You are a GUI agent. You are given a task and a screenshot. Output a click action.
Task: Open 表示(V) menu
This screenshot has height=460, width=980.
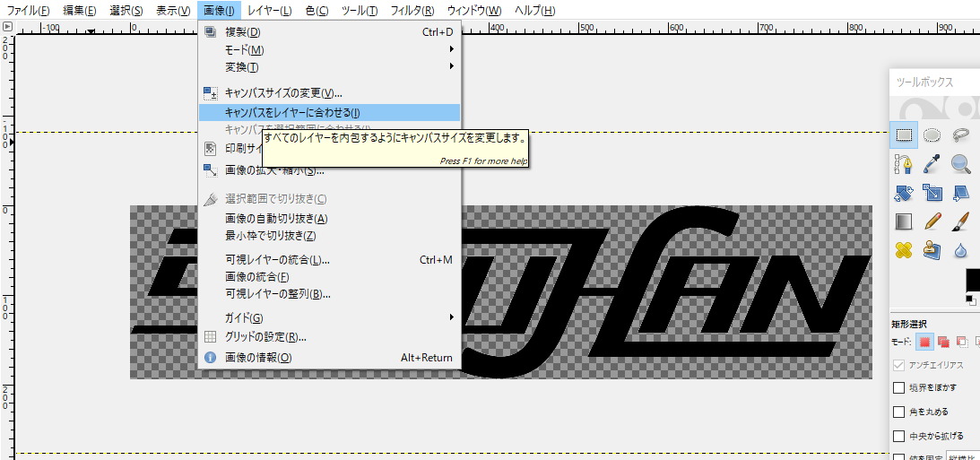(173, 11)
